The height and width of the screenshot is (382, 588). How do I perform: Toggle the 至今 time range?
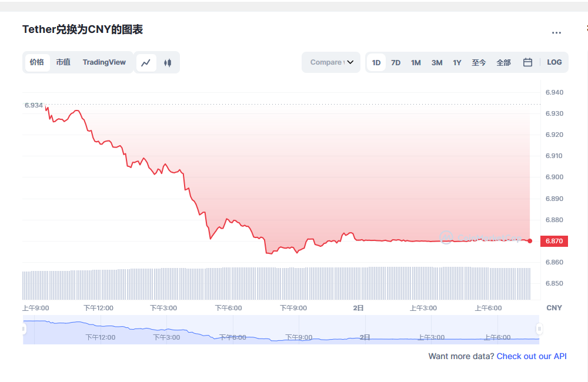[479, 62]
